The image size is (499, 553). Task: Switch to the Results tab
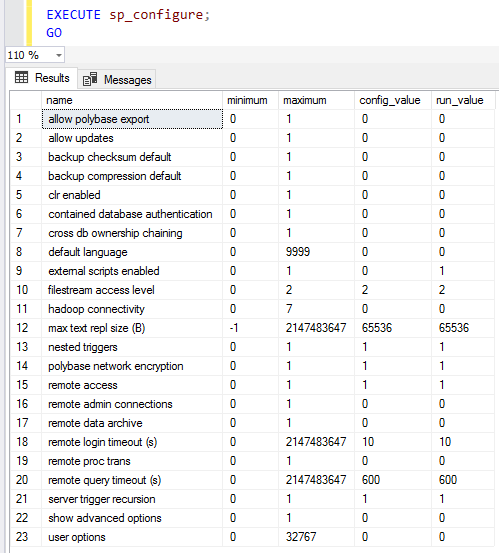42,78
